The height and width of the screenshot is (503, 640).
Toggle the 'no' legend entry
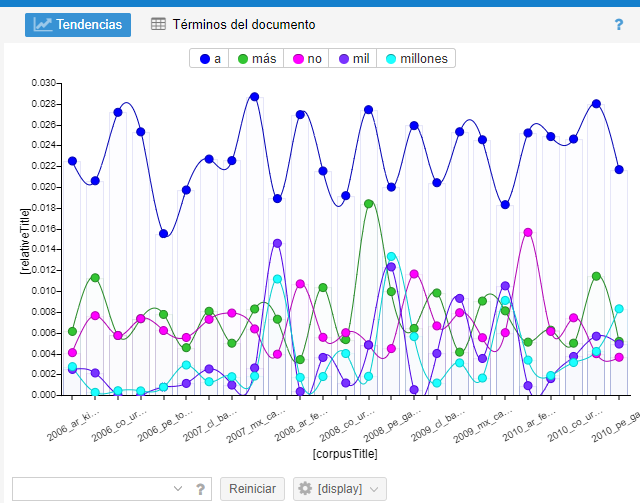click(307, 59)
